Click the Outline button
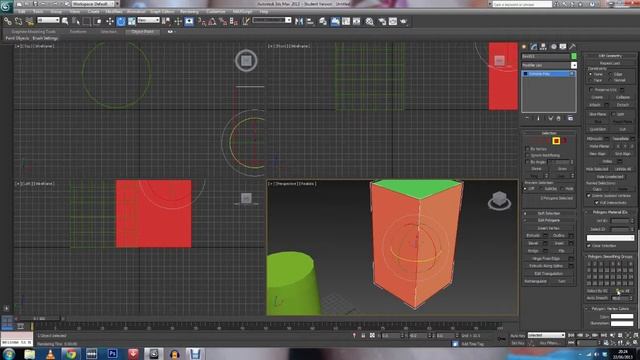This screenshot has height=360, width=640. (x=559, y=236)
